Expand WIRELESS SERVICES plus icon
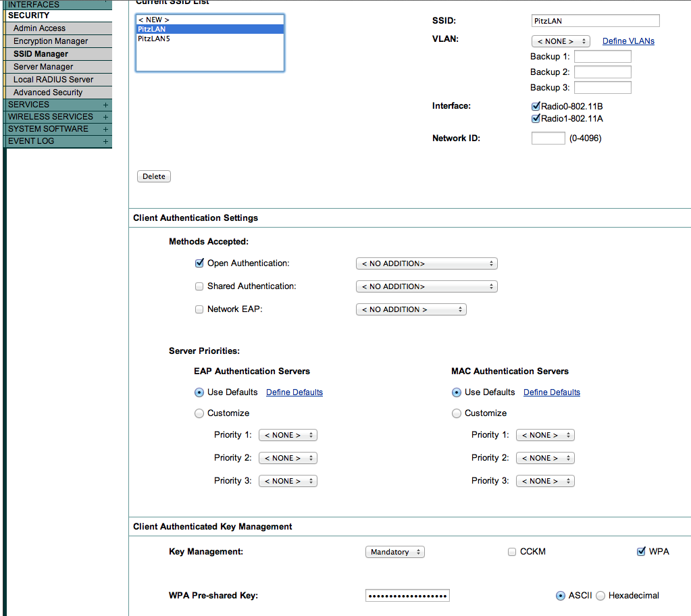Screen dimensions: 691x616 coord(105,118)
